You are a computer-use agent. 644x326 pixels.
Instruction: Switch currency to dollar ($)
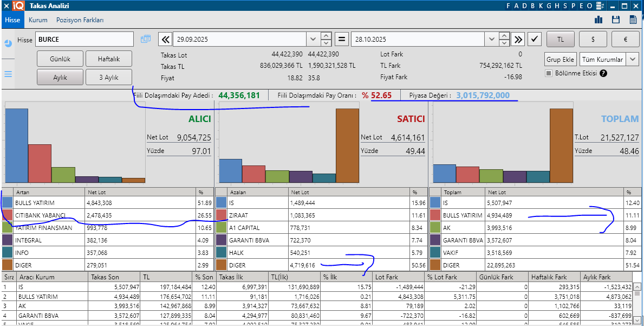tap(593, 40)
